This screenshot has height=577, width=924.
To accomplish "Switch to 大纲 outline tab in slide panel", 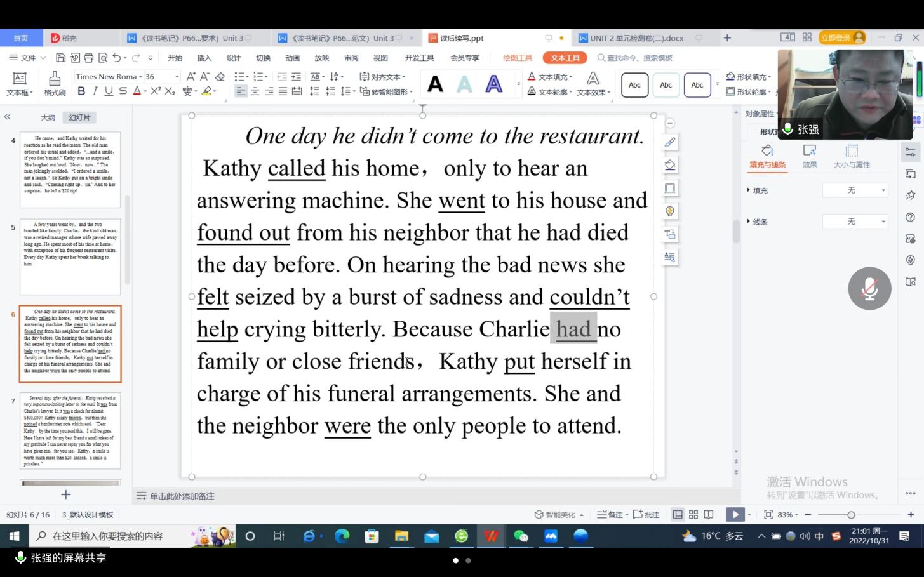I will [x=48, y=117].
